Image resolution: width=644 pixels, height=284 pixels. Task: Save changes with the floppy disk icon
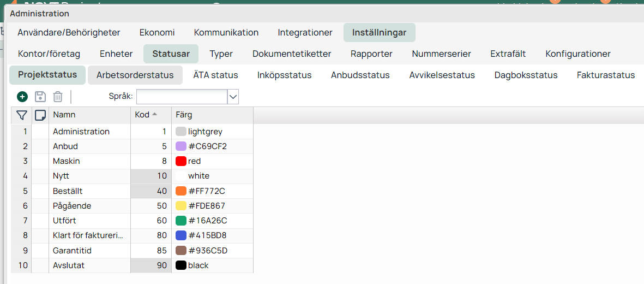tap(40, 97)
